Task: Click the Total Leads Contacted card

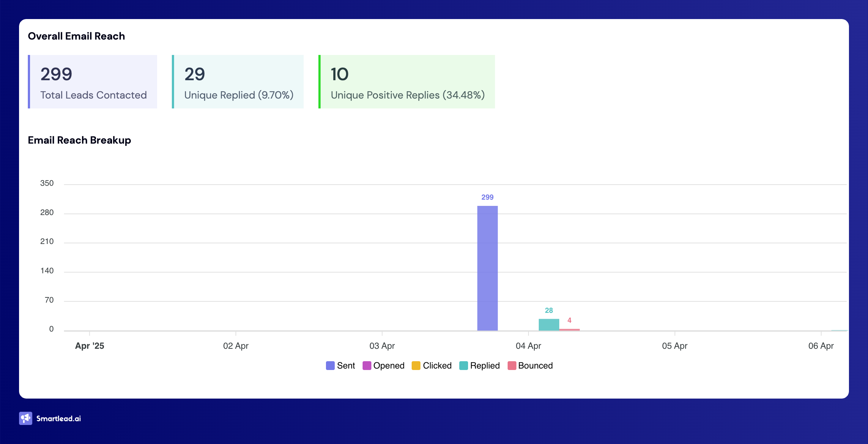Action: click(93, 82)
